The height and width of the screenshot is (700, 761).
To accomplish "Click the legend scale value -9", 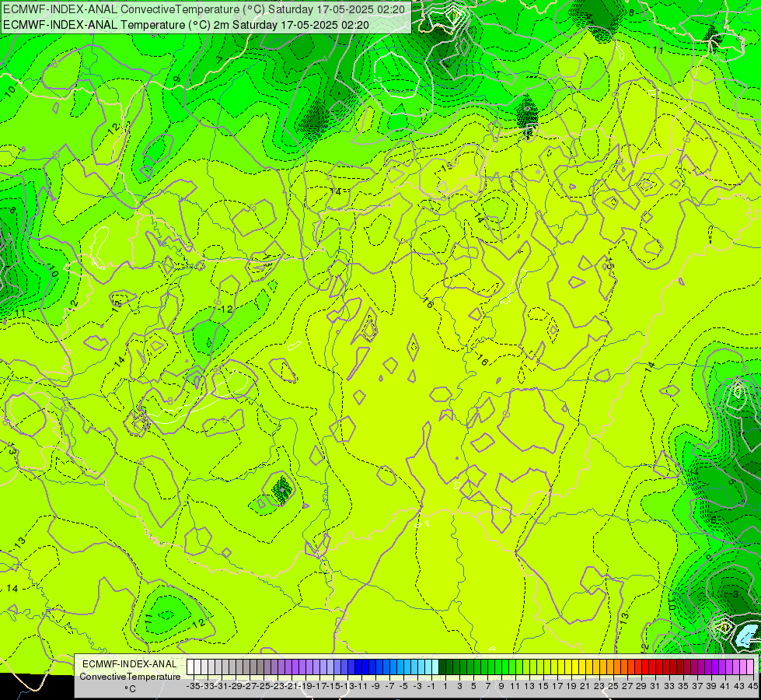I will [375, 687].
